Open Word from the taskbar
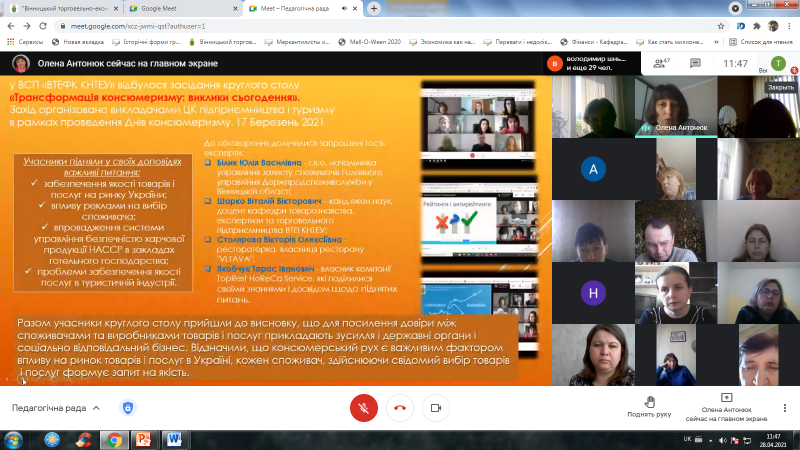Image resolution: width=800 pixels, height=450 pixels. (x=174, y=440)
